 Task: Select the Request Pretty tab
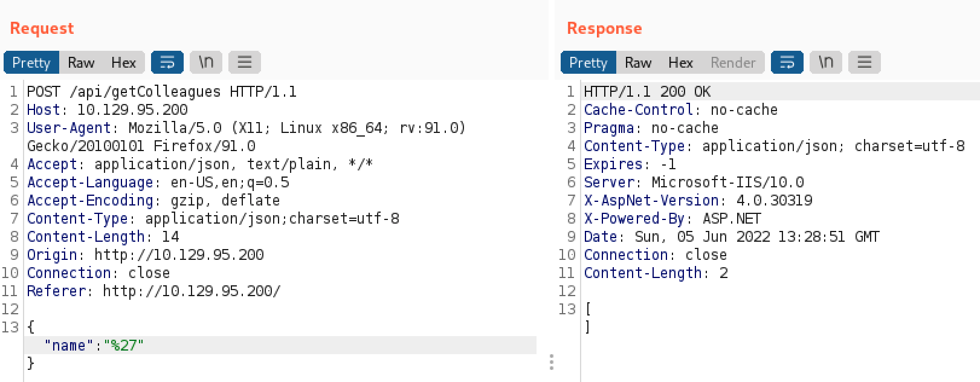(x=31, y=62)
